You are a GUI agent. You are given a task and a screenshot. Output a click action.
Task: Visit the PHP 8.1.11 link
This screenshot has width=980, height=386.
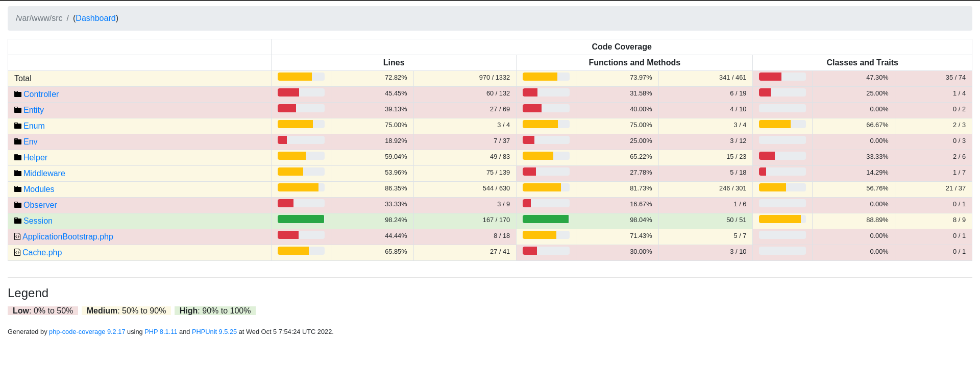161,332
